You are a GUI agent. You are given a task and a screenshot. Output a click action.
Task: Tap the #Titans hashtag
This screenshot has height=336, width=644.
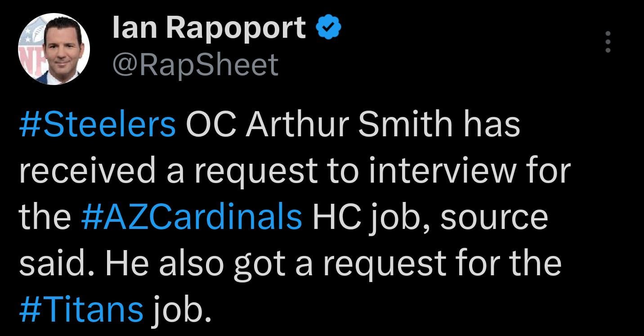[81, 308]
